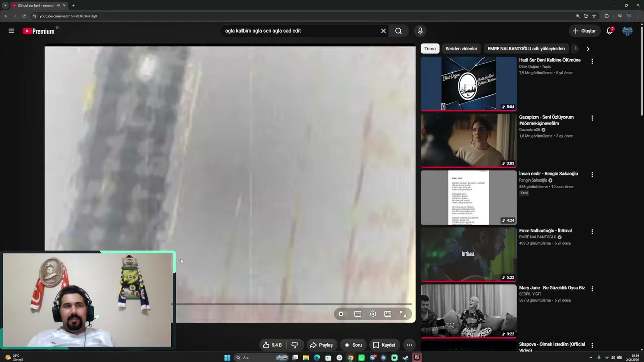Open Microsoft Edge from taskbar
Image resolution: width=644 pixels, height=362 pixels.
tap(317, 358)
